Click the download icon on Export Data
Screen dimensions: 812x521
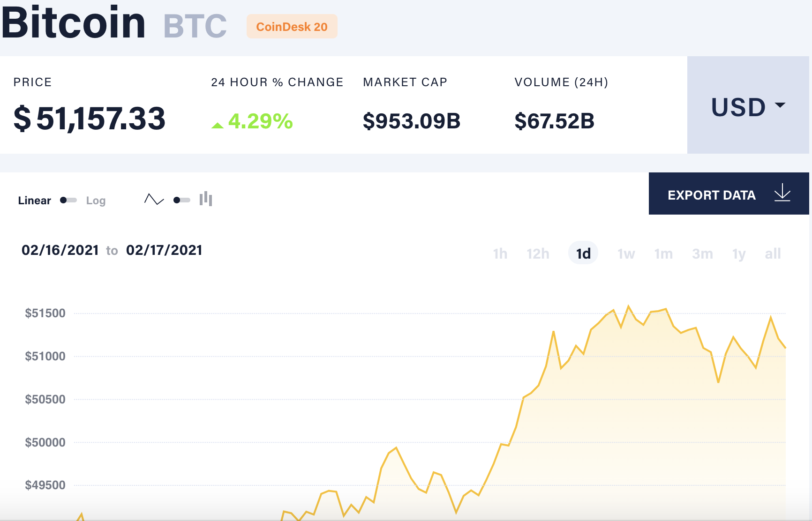782,194
